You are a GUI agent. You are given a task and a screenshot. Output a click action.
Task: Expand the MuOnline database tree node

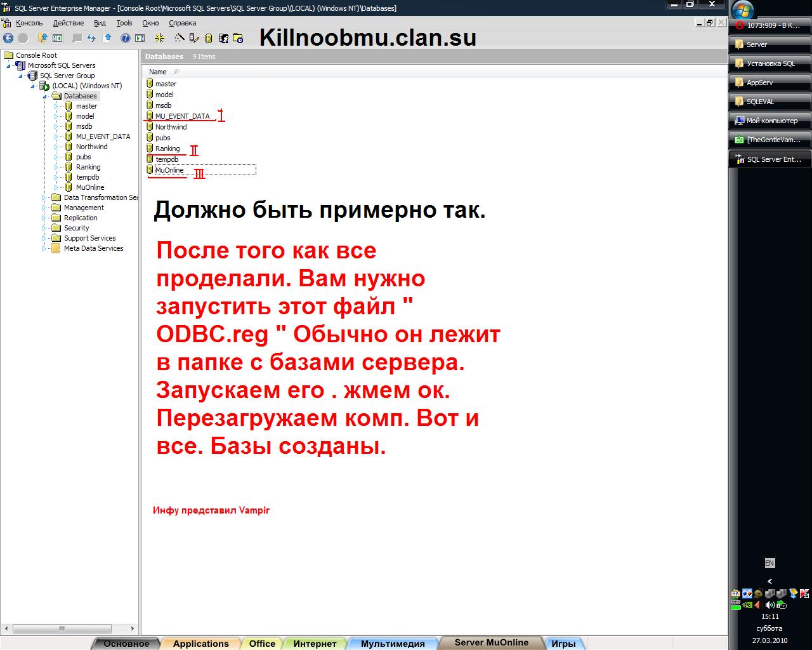coord(56,187)
